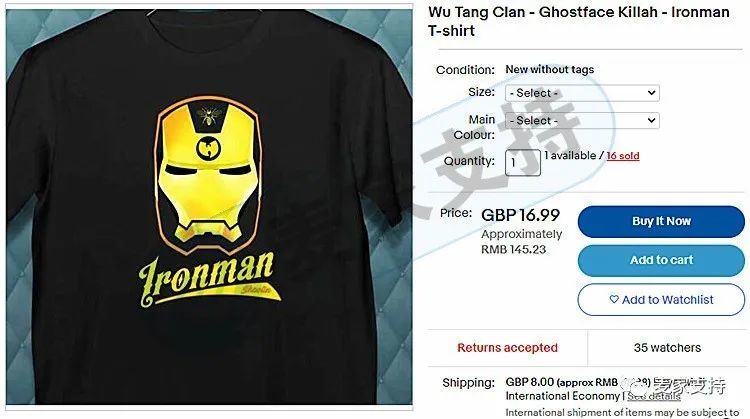Click the international shipment notice text

pyautogui.click(x=622, y=412)
